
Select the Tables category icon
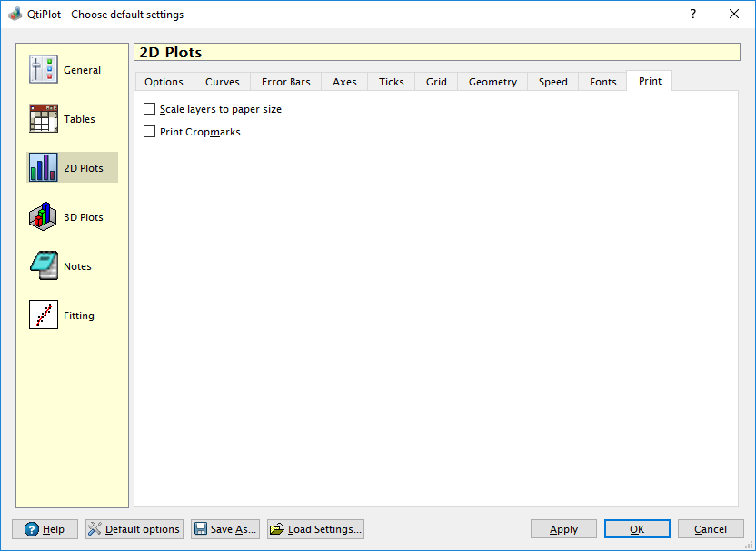click(x=44, y=119)
